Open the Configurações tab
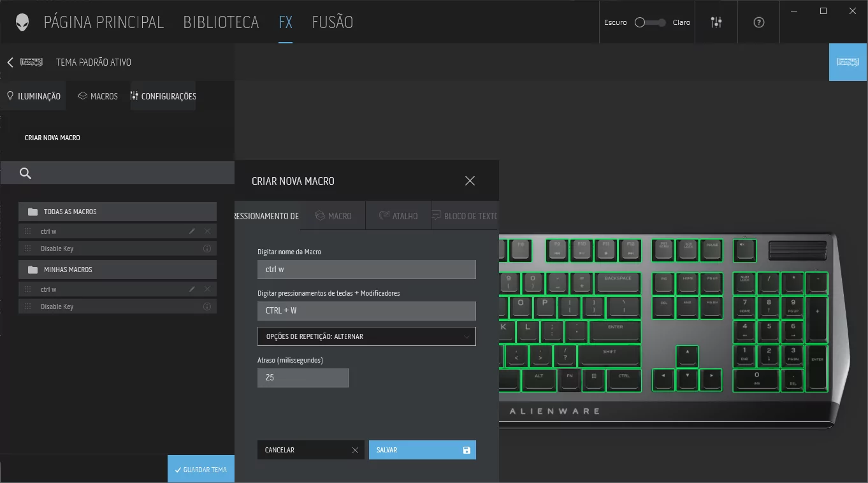868x483 pixels. [163, 96]
